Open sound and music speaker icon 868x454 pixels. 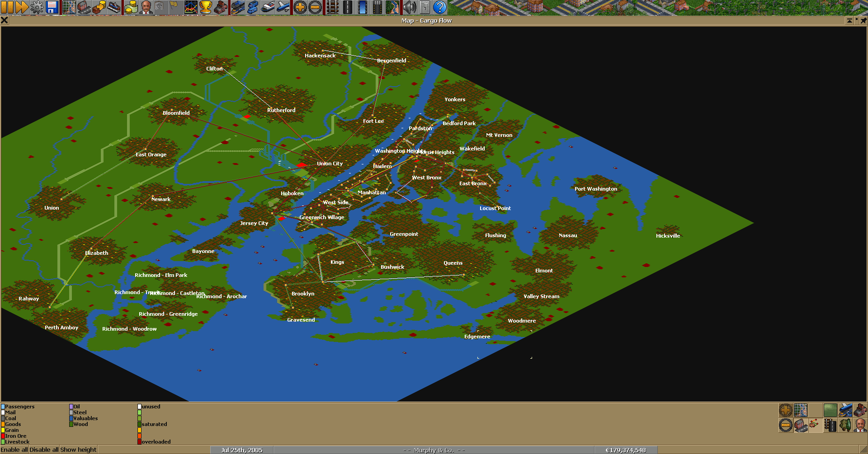click(410, 7)
